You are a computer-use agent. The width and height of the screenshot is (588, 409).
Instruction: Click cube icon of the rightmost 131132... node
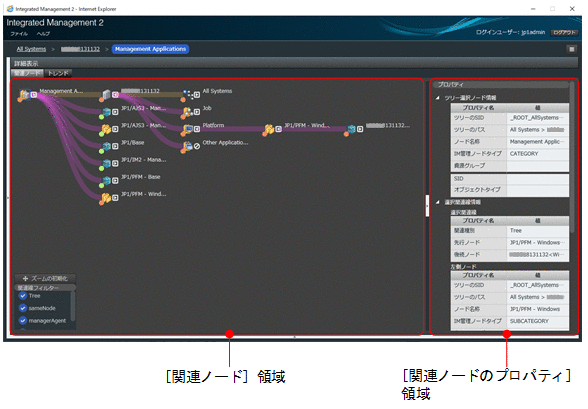click(x=351, y=129)
